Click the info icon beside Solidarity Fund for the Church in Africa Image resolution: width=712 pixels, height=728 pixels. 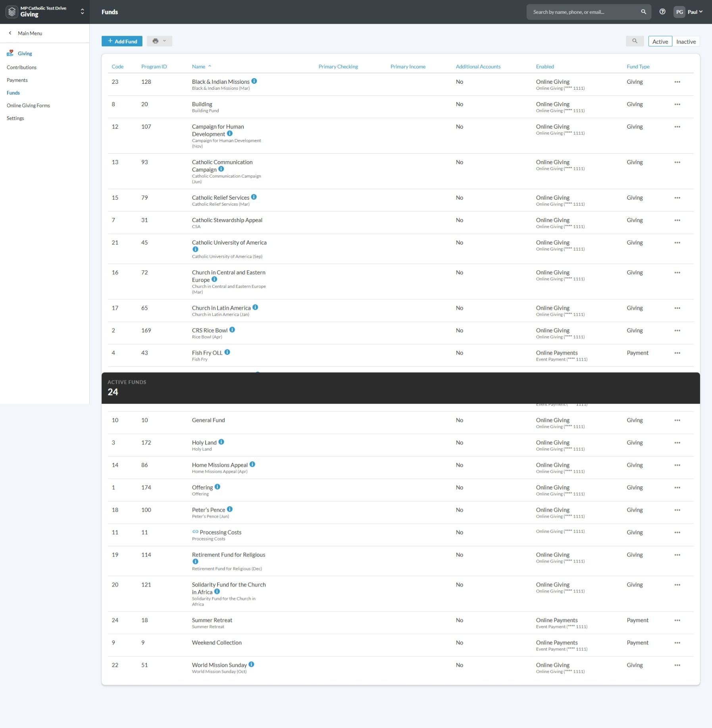217,591
